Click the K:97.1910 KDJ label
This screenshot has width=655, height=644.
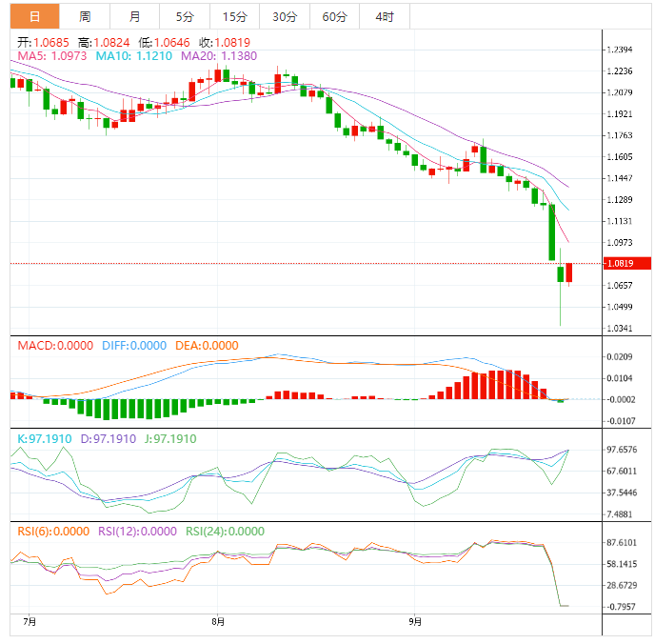click(x=45, y=439)
